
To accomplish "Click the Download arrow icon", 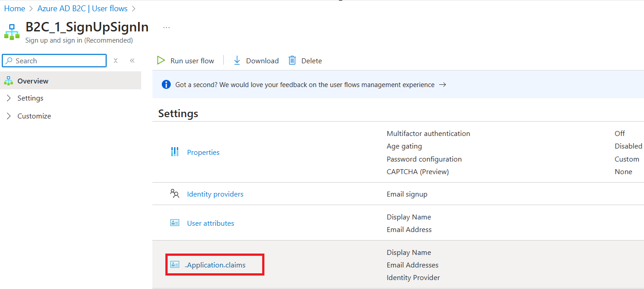I will coord(237,61).
